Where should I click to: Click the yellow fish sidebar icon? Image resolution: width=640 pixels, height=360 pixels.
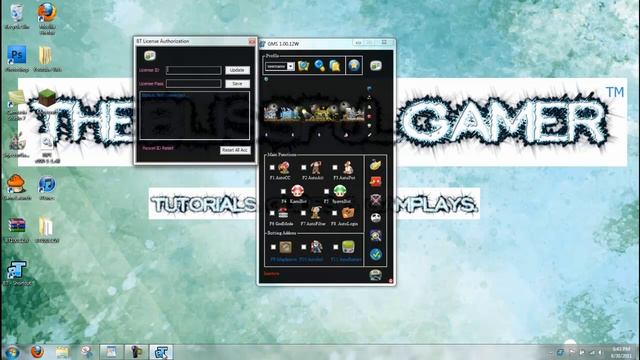click(x=376, y=165)
